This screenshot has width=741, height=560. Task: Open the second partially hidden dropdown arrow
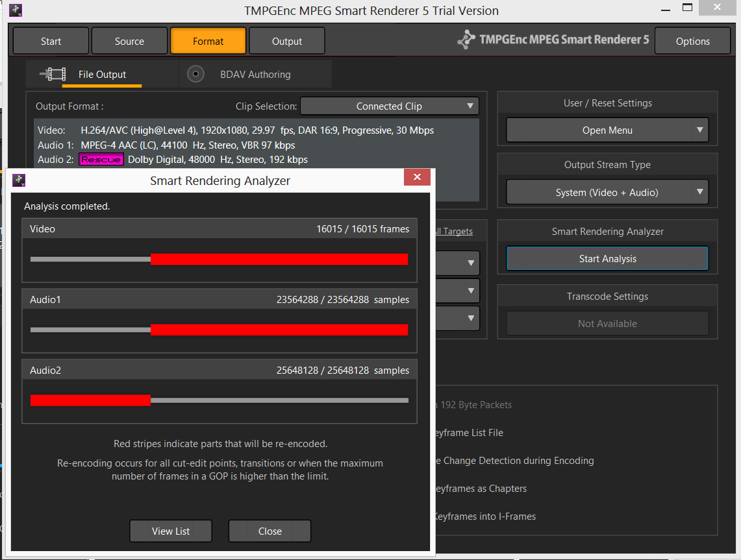[471, 291]
